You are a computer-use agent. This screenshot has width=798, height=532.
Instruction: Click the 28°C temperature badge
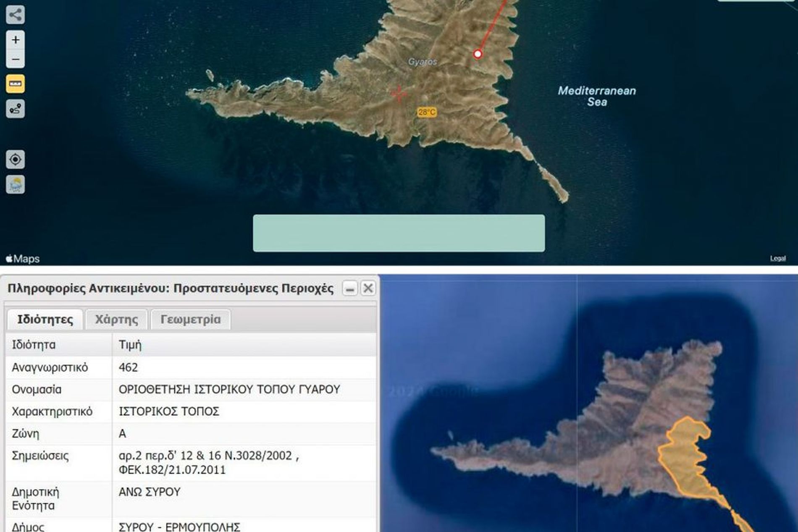[x=427, y=112]
